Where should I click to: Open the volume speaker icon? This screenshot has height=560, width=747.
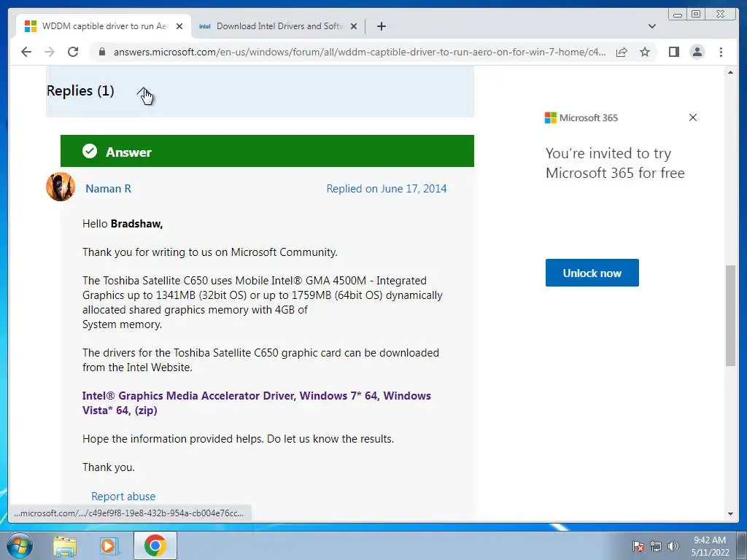(673, 546)
